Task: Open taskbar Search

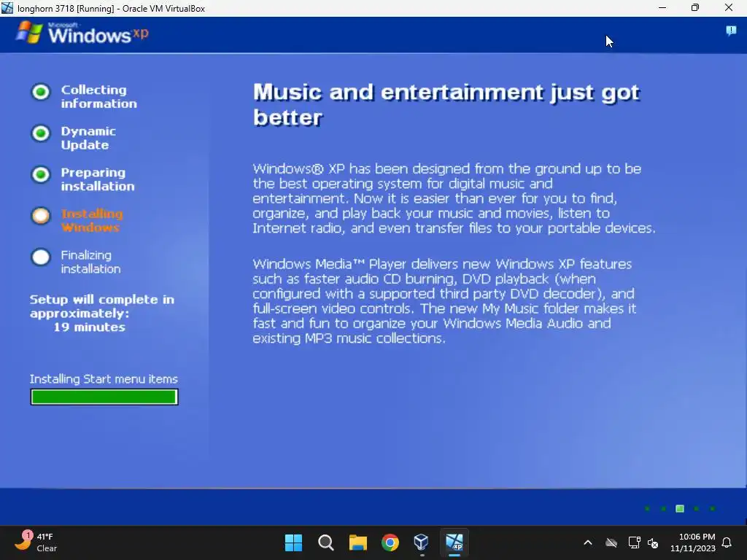Action: coord(326,542)
